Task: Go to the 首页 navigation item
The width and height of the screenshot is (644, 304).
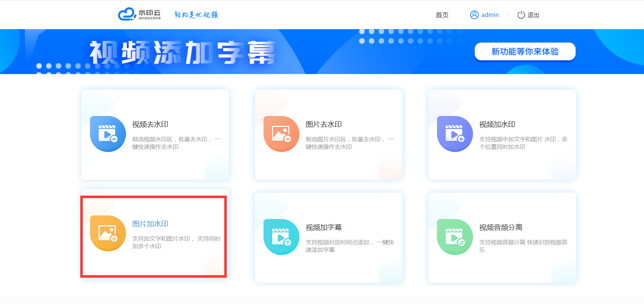Action: point(442,15)
